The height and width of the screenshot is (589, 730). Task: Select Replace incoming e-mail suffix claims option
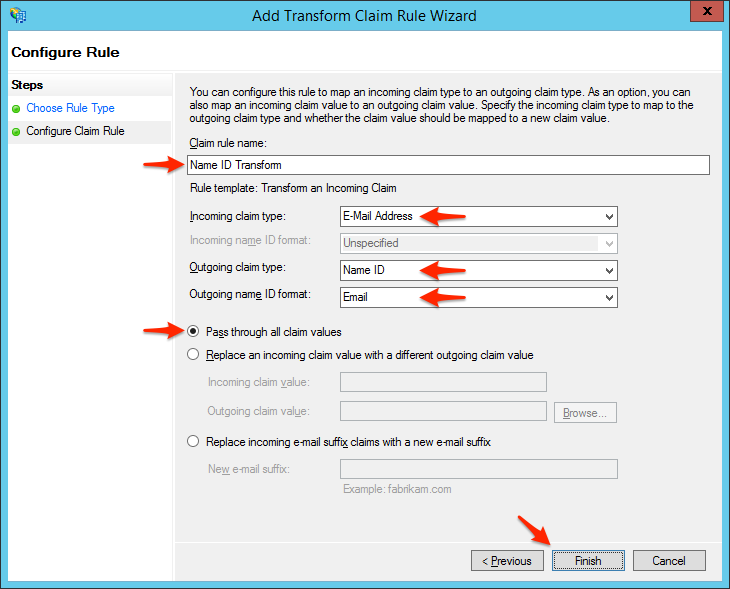point(193,442)
